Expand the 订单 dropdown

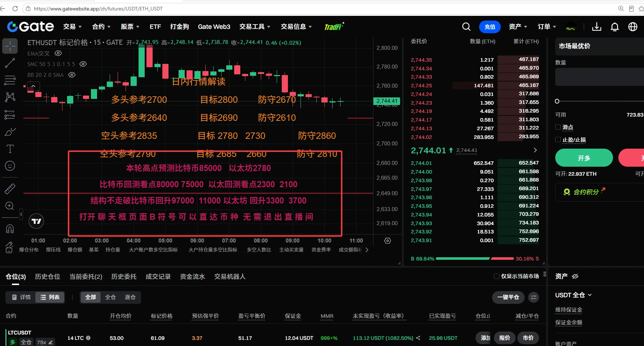[547, 27]
